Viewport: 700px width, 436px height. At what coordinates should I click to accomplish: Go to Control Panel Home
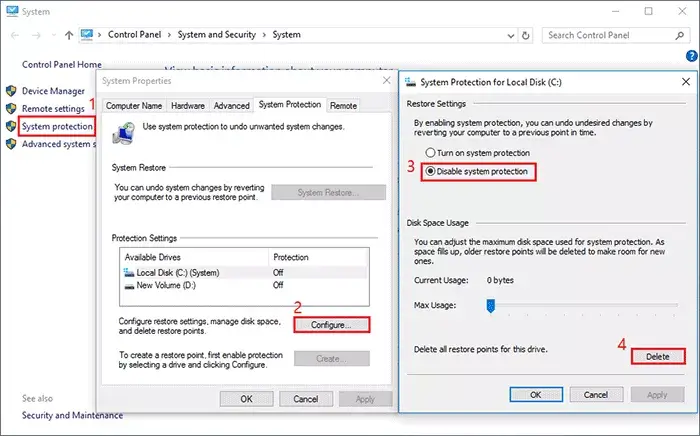pyautogui.click(x=62, y=65)
